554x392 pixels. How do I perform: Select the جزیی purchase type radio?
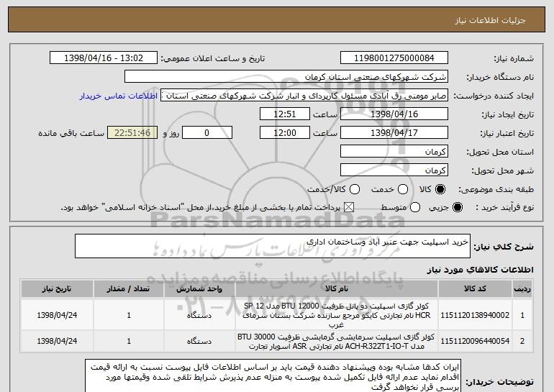tap(457, 208)
